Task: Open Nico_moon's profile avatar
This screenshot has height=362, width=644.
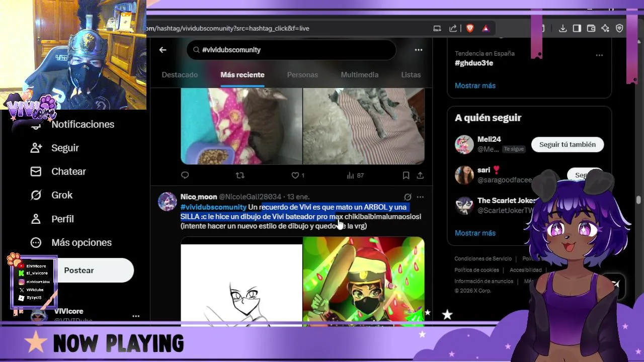Action: tap(168, 201)
